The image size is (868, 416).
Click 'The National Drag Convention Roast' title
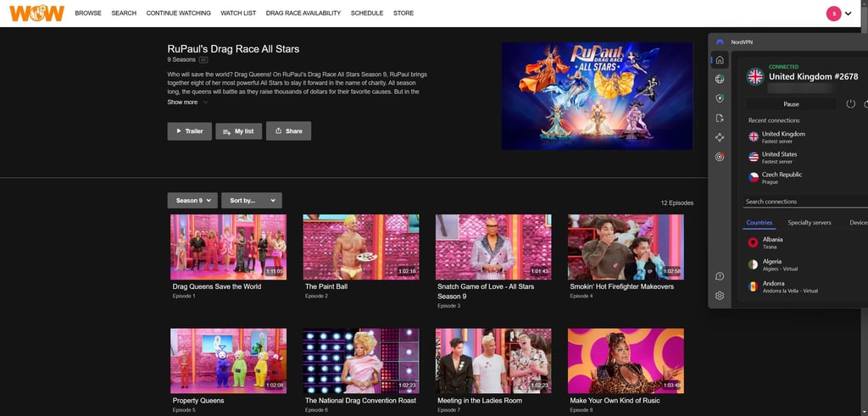point(360,401)
